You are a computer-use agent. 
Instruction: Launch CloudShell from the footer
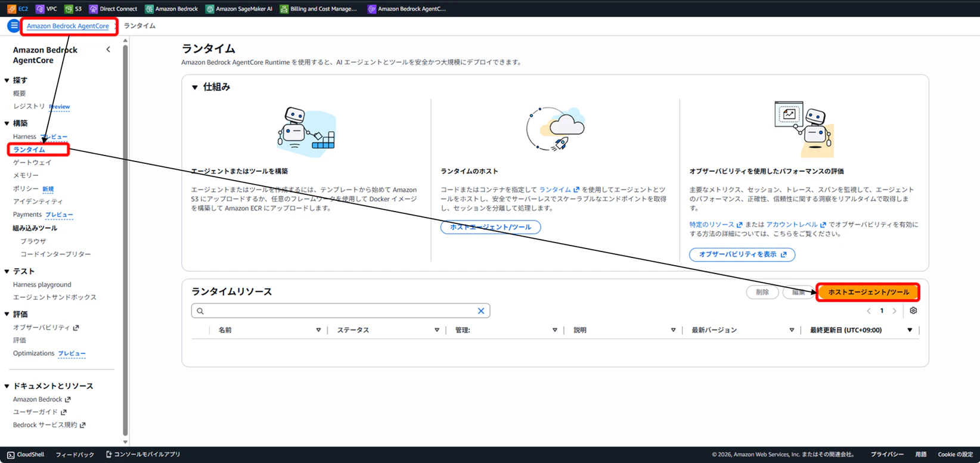(26, 455)
